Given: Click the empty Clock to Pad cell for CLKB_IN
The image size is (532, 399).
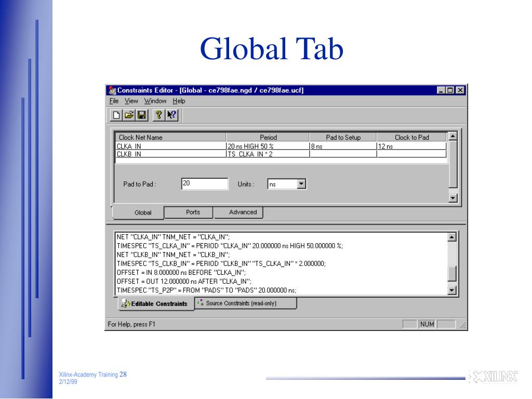Looking at the screenshot, I should pyautogui.click(x=411, y=154).
